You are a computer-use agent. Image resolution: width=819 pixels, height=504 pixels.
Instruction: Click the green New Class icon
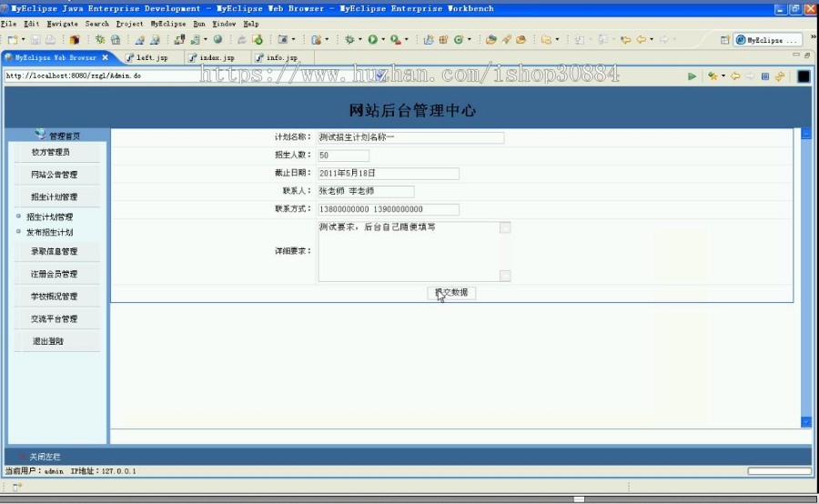(x=459, y=40)
